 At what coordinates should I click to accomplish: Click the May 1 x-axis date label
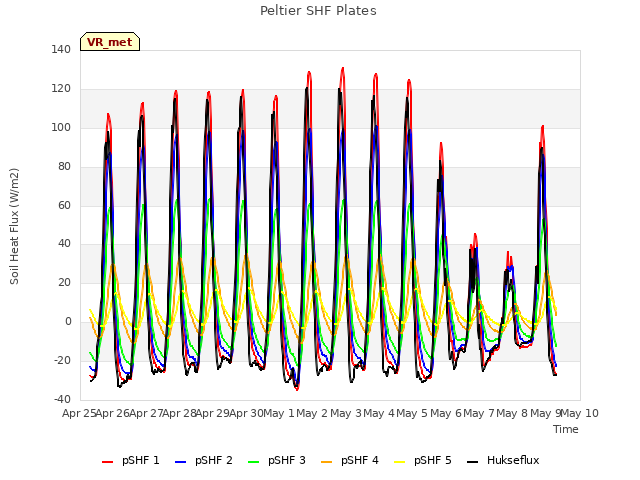pos(279,413)
